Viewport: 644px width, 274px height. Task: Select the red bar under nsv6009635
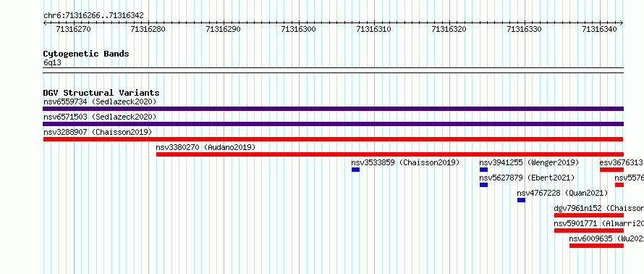point(596,246)
